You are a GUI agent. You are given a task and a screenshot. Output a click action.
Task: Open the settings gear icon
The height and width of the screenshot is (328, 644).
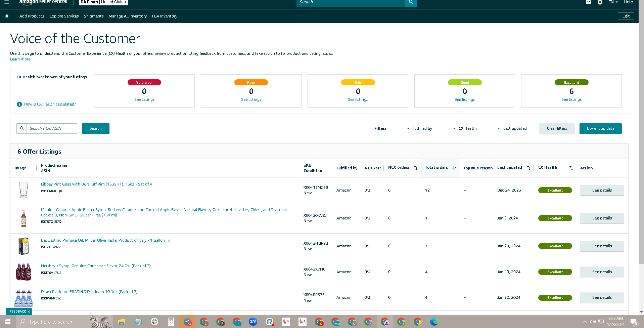pos(600,2)
